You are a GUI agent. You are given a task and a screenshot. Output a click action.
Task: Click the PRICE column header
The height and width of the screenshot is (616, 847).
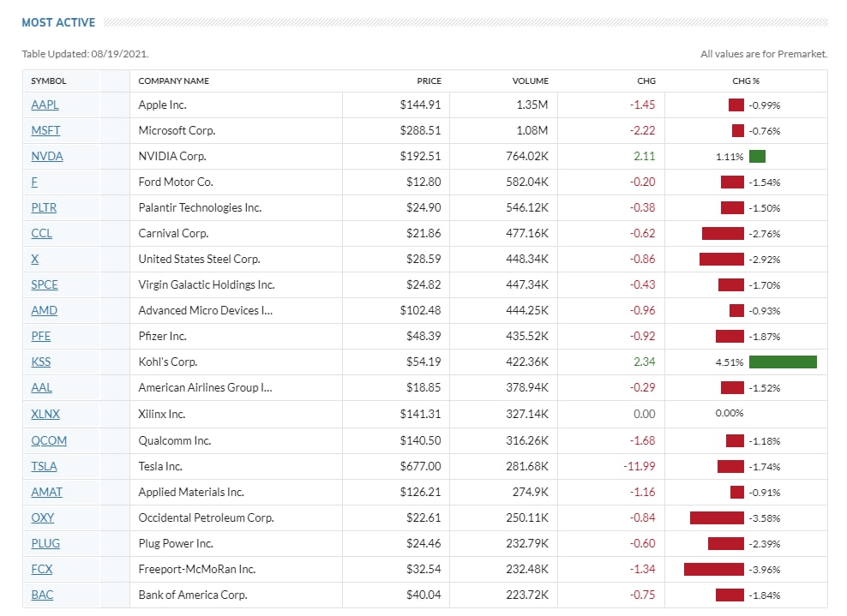pyautogui.click(x=429, y=81)
